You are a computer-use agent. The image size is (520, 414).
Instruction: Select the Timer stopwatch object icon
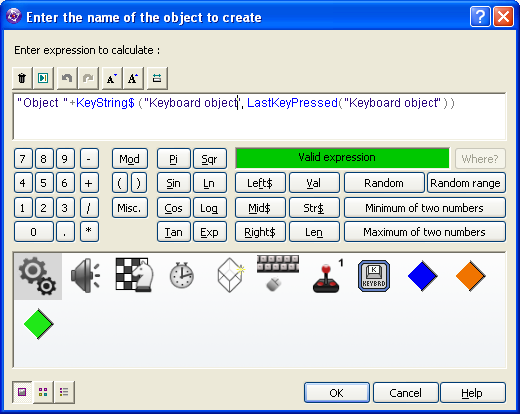pos(182,275)
